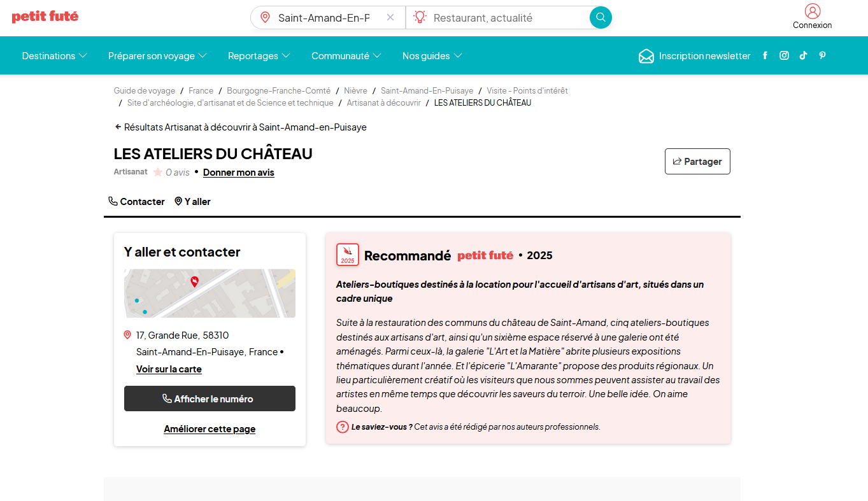Screen dimensions: 868x501
Task: Open Artisanat à découvrir breadcrumb
Action: (384, 103)
